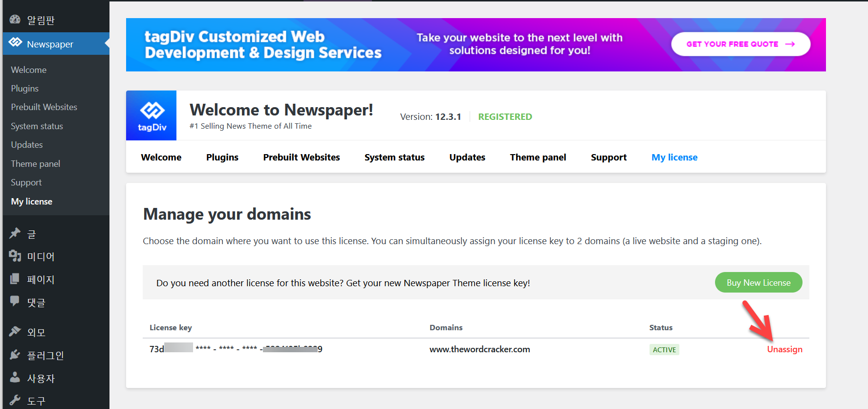This screenshot has width=868, height=409.
Task: Open Prebuilt Websites in the sidebar submenu
Action: click(x=44, y=107)
